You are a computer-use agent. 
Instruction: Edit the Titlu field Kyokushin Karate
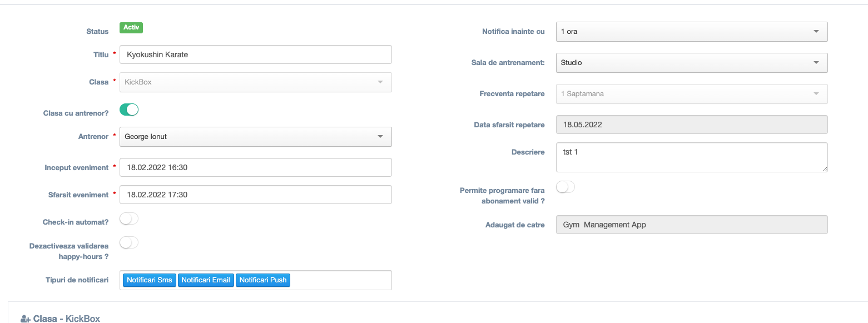click(255, 54)
